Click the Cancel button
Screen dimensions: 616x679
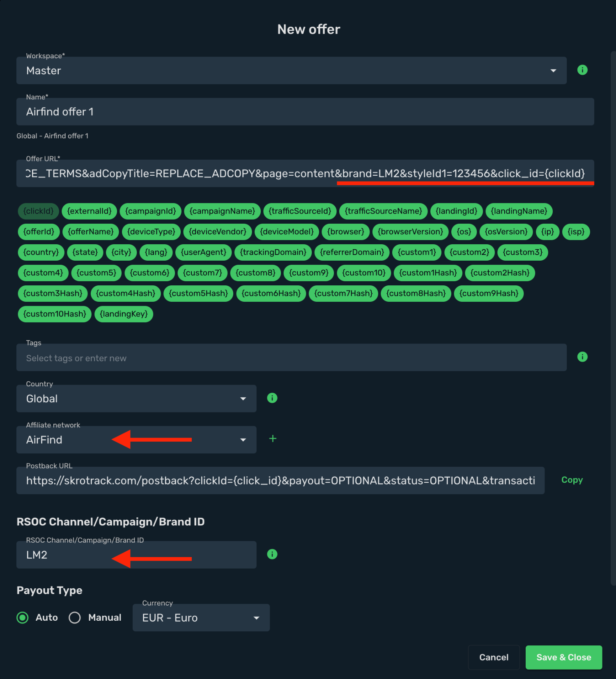pos(494,657)
